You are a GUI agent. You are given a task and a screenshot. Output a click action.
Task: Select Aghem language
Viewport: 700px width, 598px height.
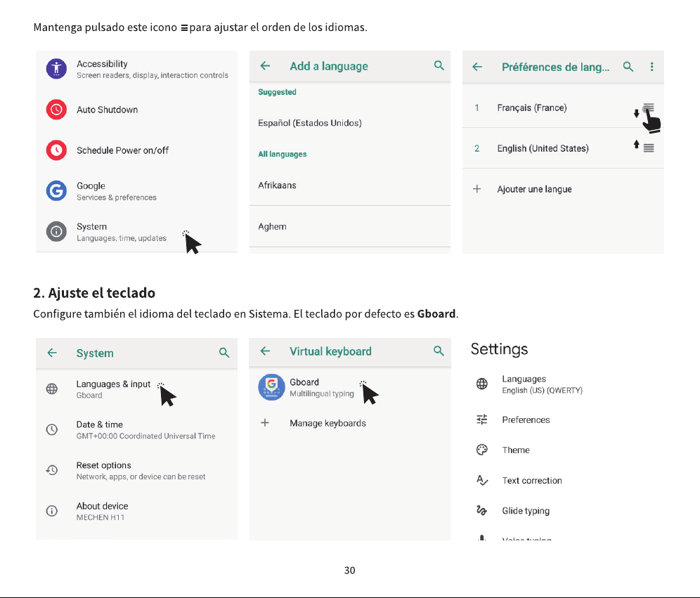(350, 226)
